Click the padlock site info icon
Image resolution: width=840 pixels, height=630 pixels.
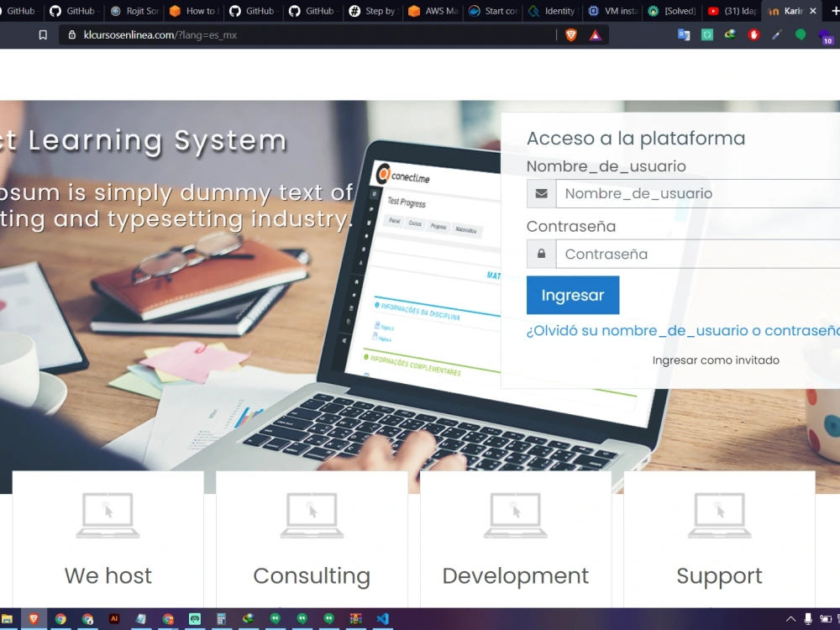(x=71, y=34)
